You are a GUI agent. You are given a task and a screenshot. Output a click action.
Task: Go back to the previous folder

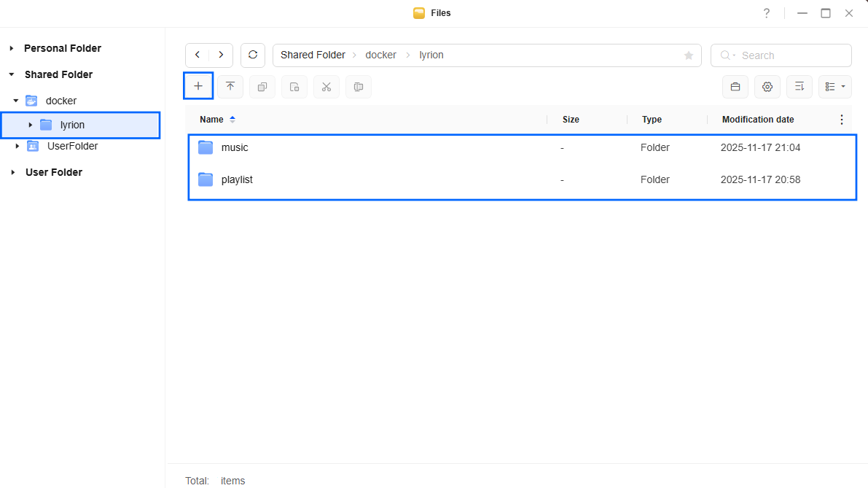(x=198, y=55)
